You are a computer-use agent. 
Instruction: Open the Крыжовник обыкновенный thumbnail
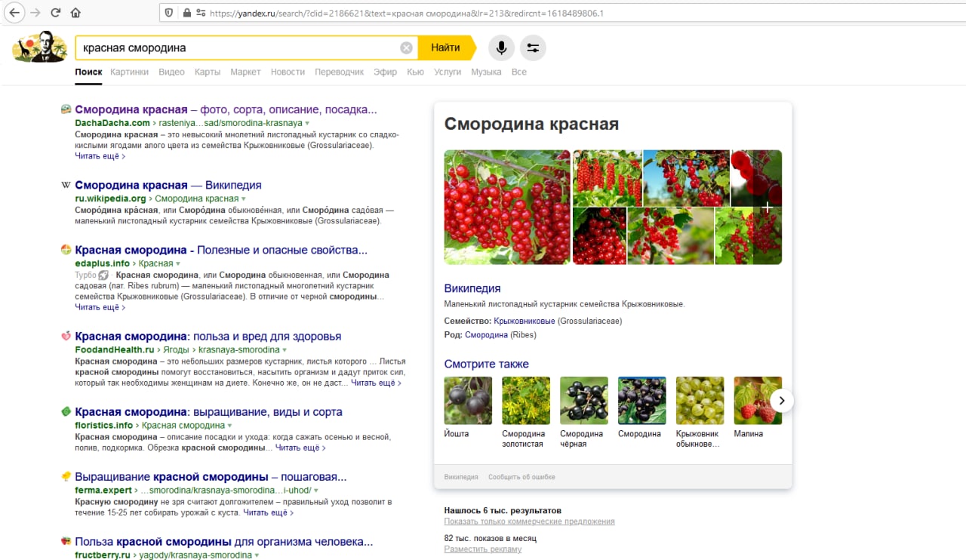(x=700, y=401)
